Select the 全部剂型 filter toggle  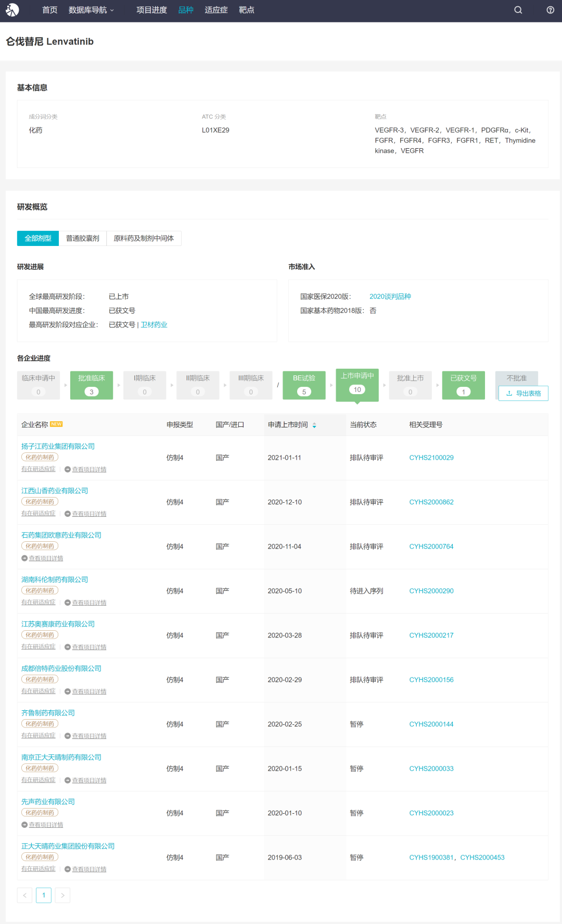38,238
